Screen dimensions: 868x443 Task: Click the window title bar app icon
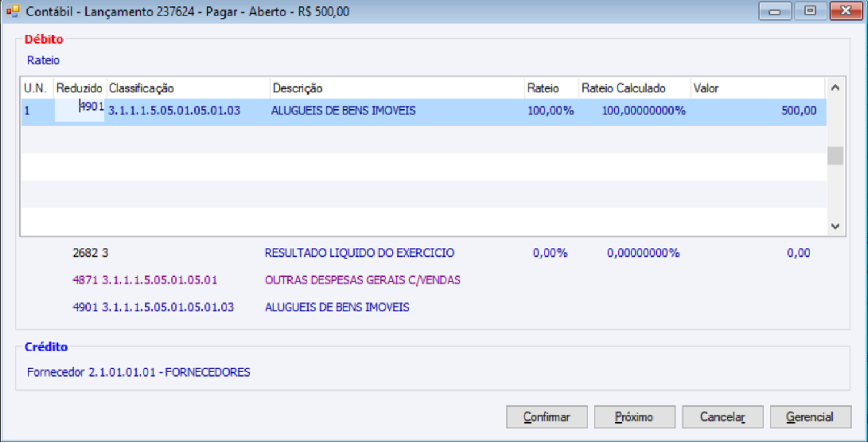(x=13, y=11)
